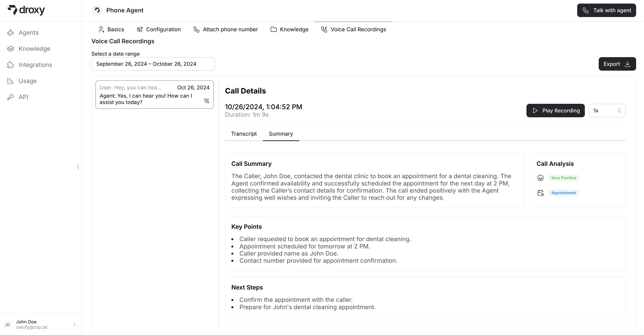Open the date range picker
The image size is (644, 335).
click(153, 64)
